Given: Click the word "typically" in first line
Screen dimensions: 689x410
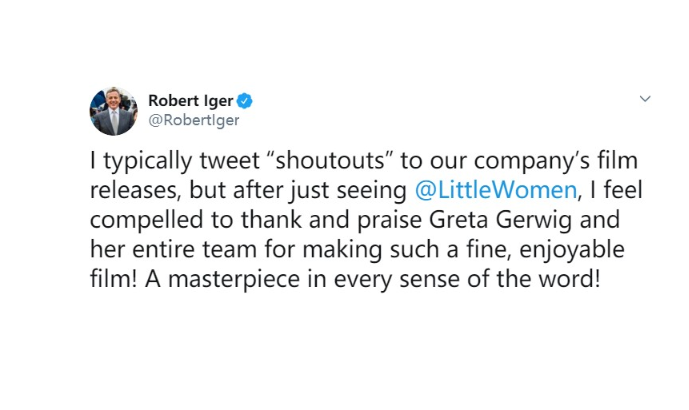Looking at the screenshot, I should [x=148, y=161].
